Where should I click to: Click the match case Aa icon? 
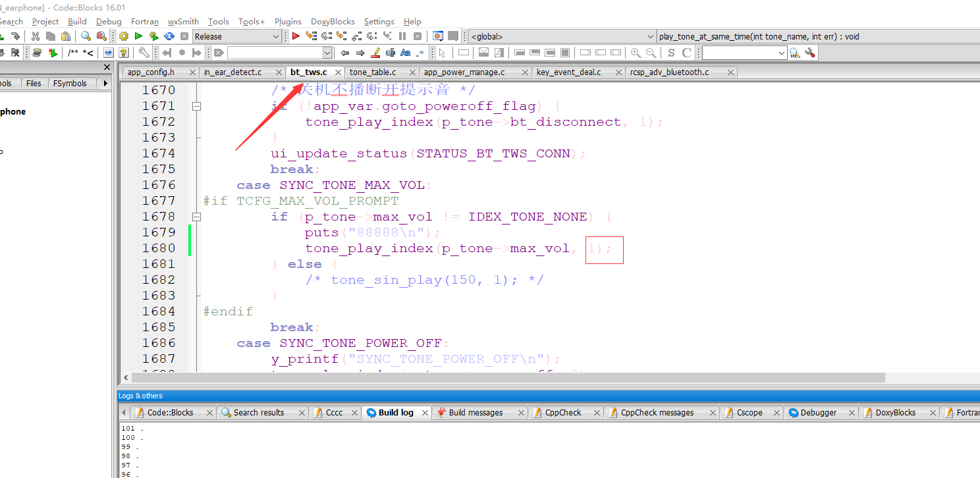(406, 53)
